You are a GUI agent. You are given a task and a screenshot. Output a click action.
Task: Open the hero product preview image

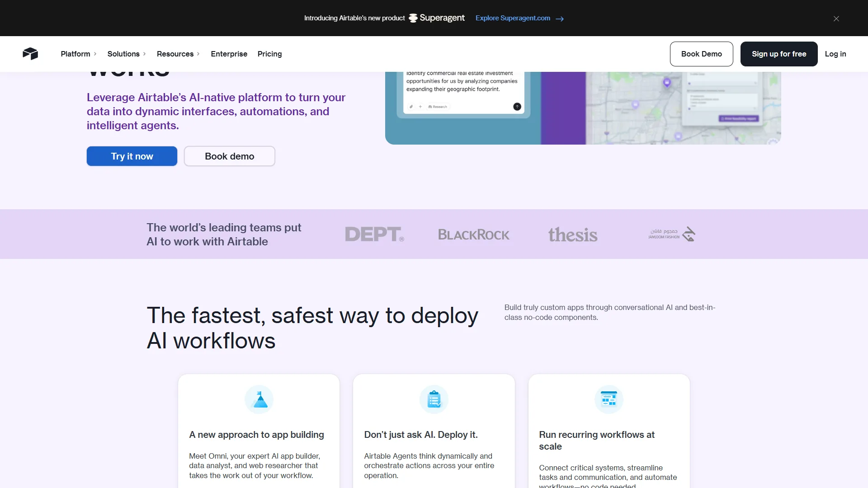(x=583, y=108)
